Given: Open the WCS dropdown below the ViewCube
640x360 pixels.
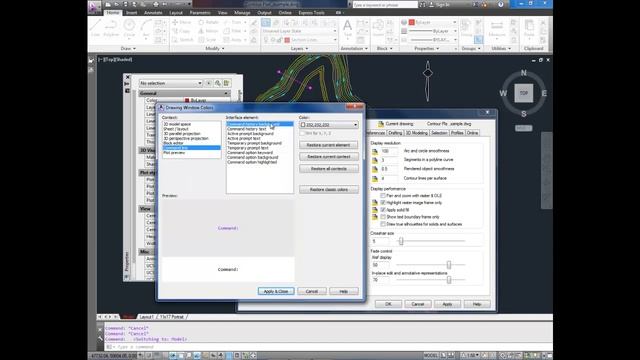Looking at the screenshot, I should point(524,128).
